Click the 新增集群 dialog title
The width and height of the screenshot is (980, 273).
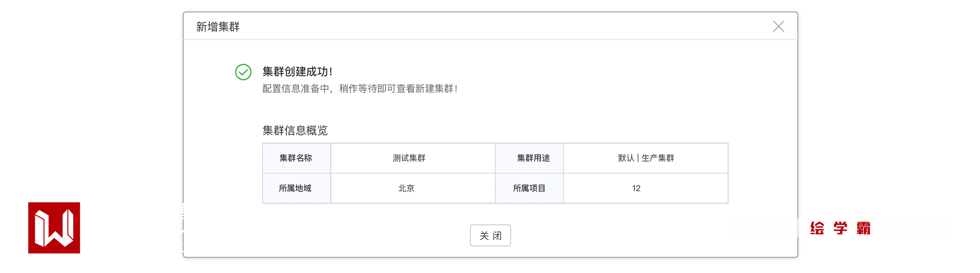pos(218,27)
